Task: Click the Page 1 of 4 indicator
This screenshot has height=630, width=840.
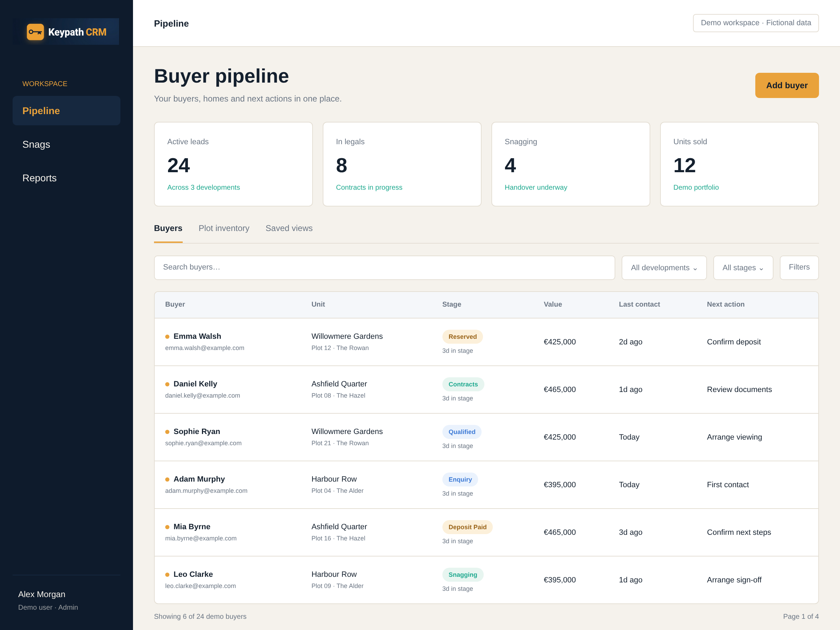Action: (x=800, y=616)
